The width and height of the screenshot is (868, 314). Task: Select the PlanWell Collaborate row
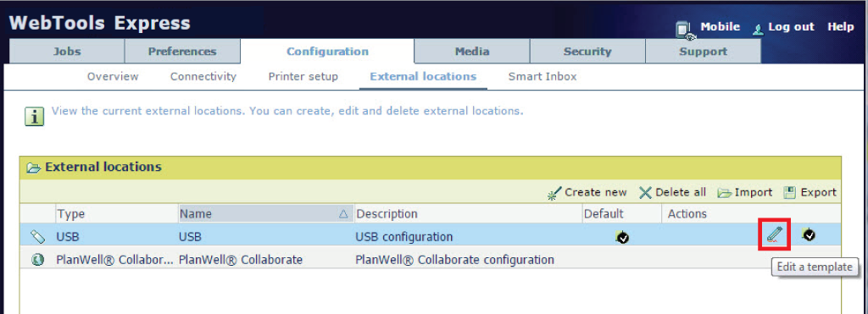coord(430,259)
